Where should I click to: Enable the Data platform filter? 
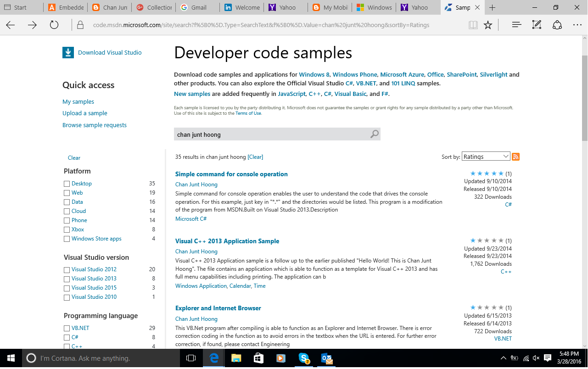tap(67, 202)
